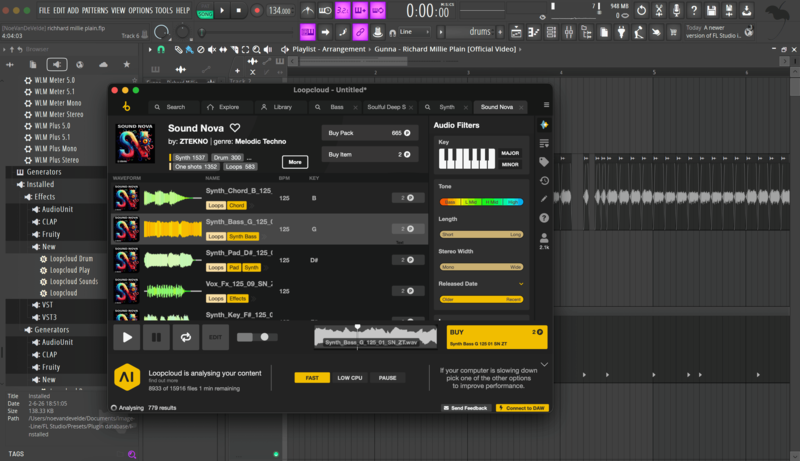This screenshot has height=461, width=800.
Task: Toggle the pink link channels button
Action: click(x=360, y=32)
